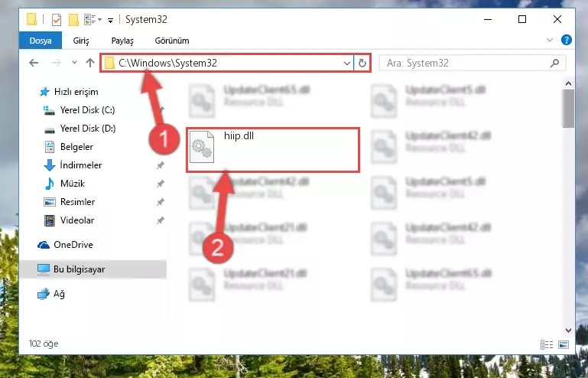The width and height of the screenshot is (588, 378).
Task: Select OneDrive in the navigation pane
Action: 73,245
